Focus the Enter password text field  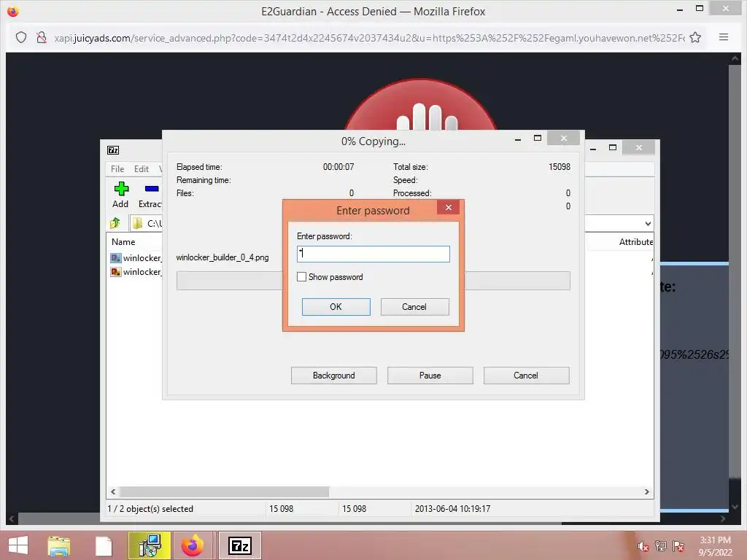pyautogui.click(x=373, y=254)
